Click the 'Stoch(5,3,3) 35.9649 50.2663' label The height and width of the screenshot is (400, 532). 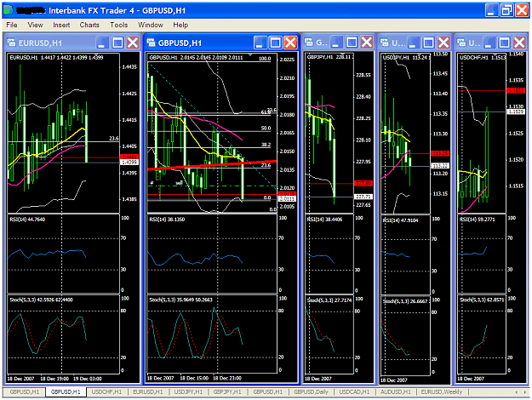point(180,300)
